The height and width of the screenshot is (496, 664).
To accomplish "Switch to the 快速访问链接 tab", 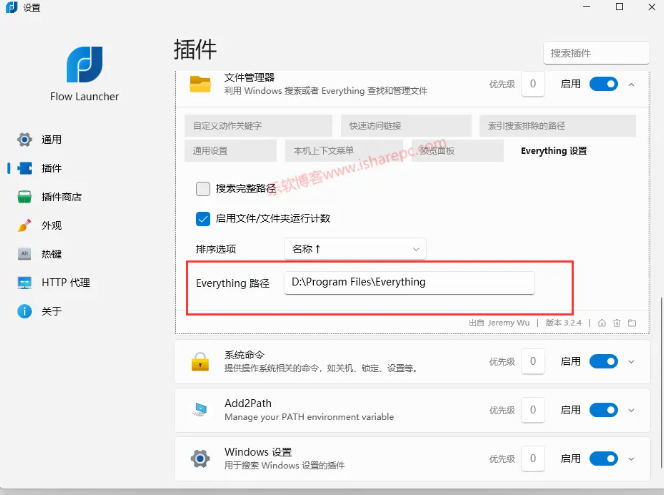I will pyautogui.click(x=405, y=126).
